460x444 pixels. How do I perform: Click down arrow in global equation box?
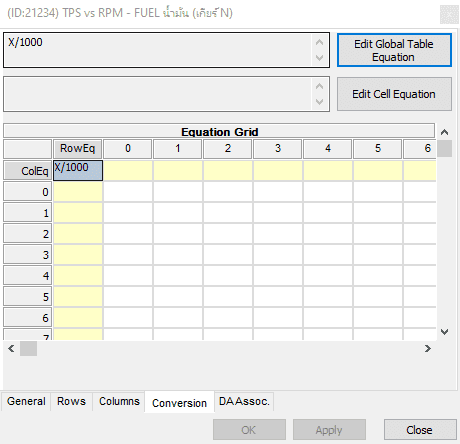(x=319, y=58)
